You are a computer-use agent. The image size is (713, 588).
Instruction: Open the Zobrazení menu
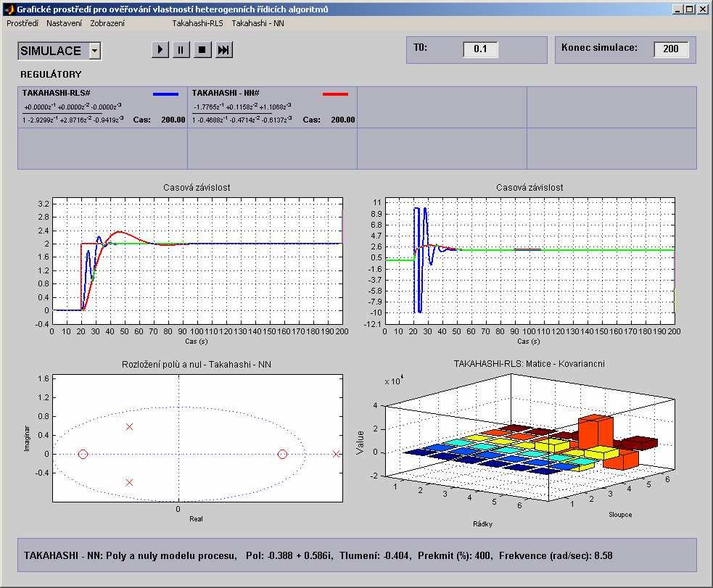[x=107, y=23]
